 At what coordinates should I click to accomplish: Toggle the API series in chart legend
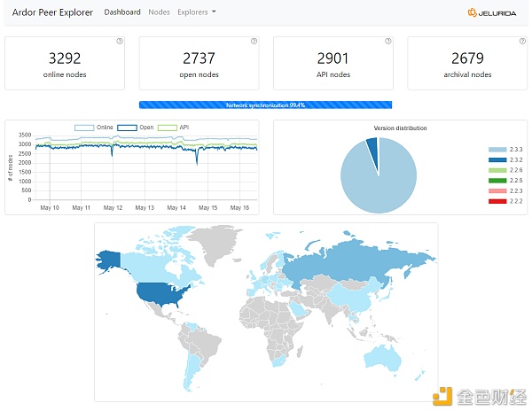pyautogui.click(x=174, y=128)
